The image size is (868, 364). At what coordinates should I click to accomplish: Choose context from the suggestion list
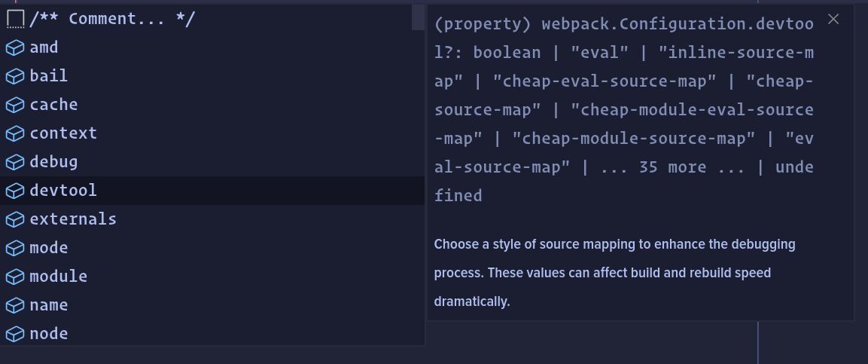click(x=212, y=133)
